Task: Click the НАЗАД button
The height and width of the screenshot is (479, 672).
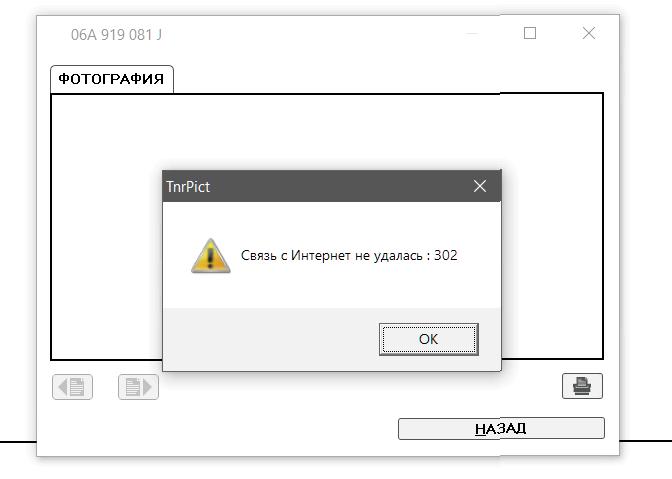Action: tap(501, 428)
